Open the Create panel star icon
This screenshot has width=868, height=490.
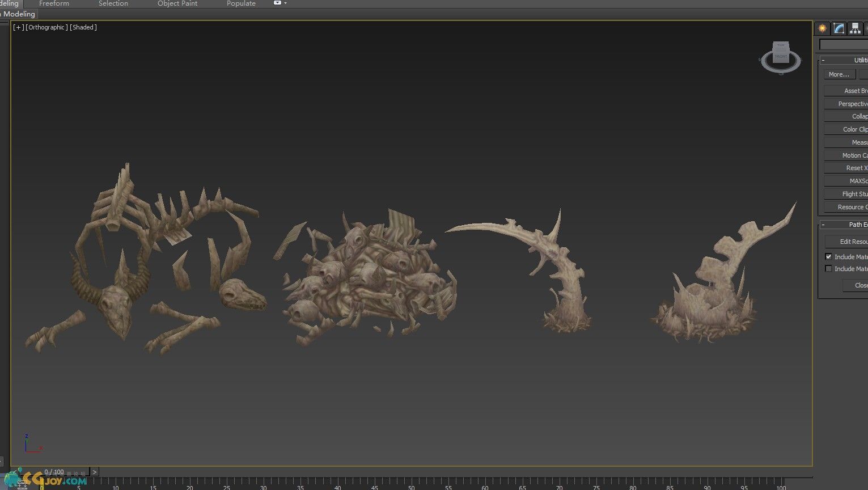pyautogui.click(x=822, y=28)
